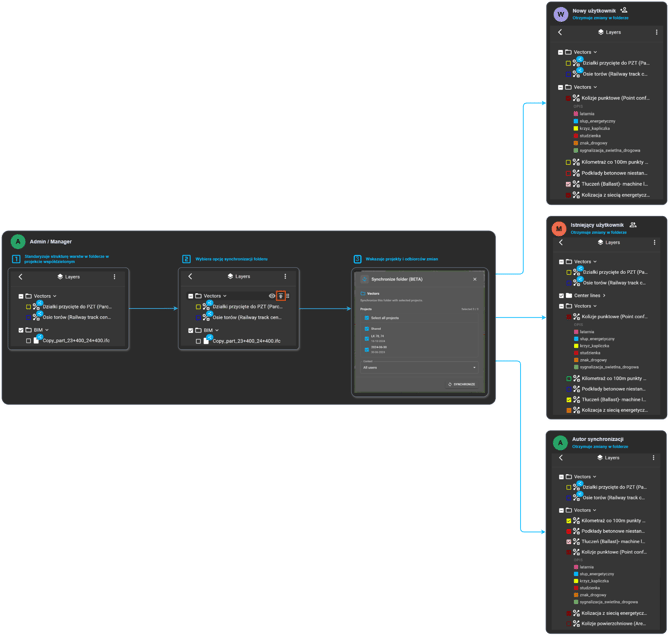The width and height of the screenshot is (670, 637).
Task: Click the SYNCHRONIZE button in the dialog
Action: click(461, 385)
